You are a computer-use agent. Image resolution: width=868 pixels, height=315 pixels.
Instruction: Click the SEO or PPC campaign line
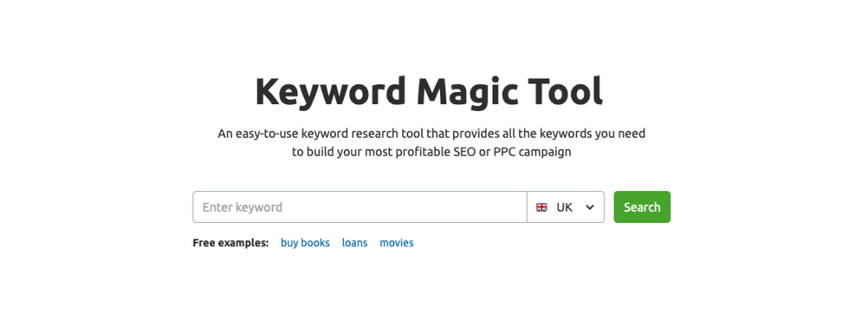point(431,151)
